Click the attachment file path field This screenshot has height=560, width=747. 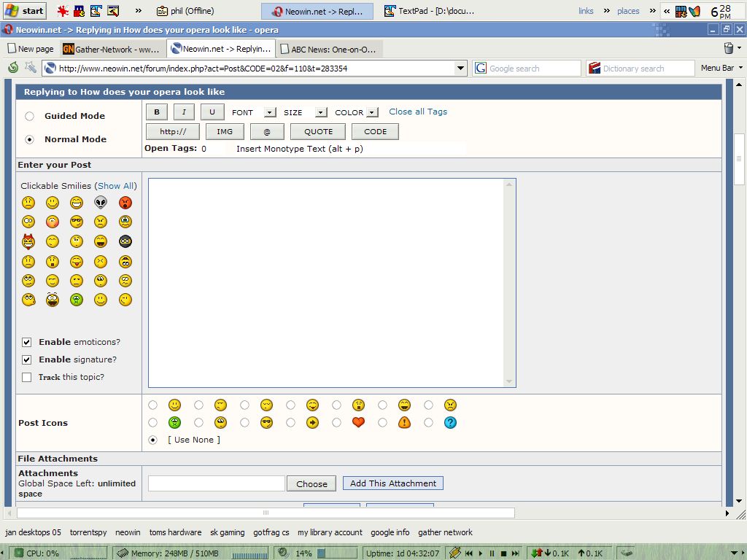[x=216, y=483]
